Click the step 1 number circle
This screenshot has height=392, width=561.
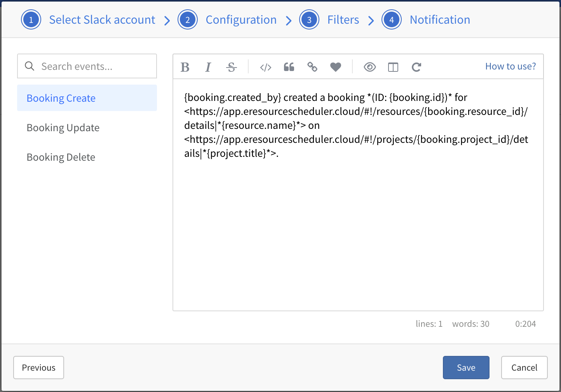(31, 20)
